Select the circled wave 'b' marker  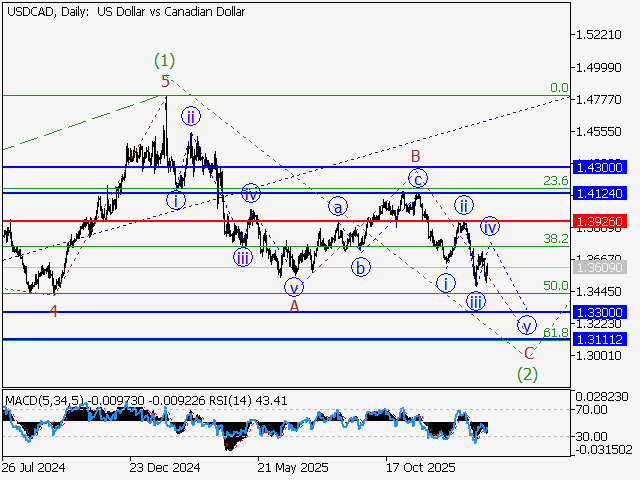pyautogui.click(x=360, y=267)
